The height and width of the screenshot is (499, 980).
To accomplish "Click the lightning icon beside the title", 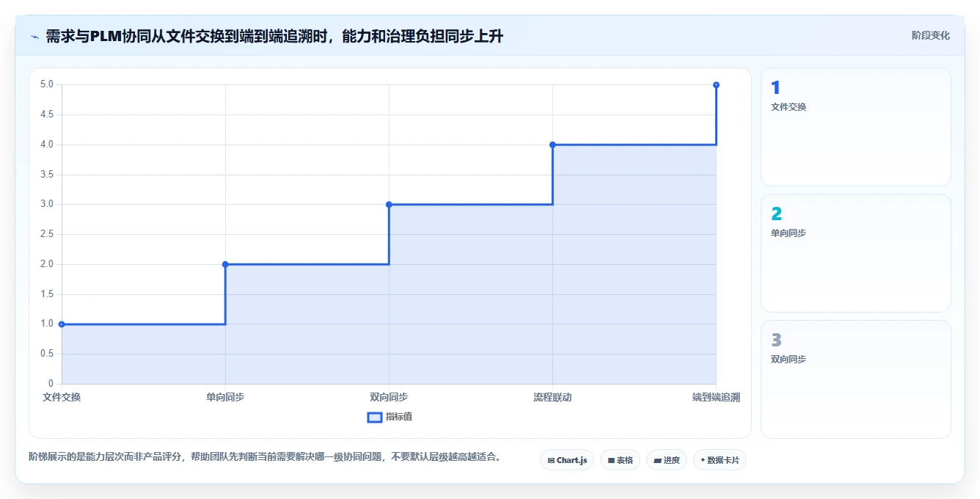I will pos(34,37).
